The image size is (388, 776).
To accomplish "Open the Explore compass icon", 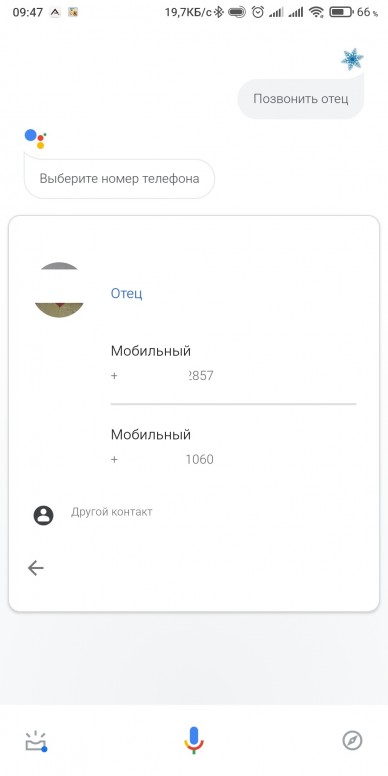I will 352,741.
